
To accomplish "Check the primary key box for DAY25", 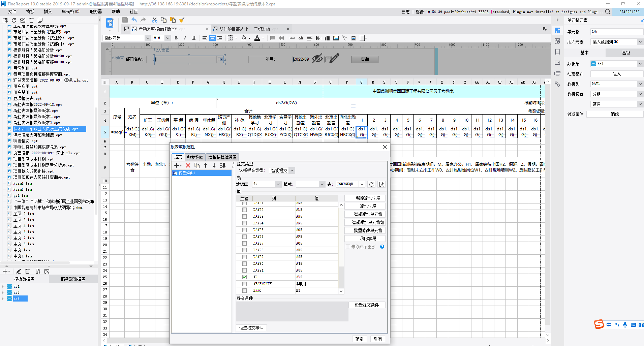I will [244, 230].
